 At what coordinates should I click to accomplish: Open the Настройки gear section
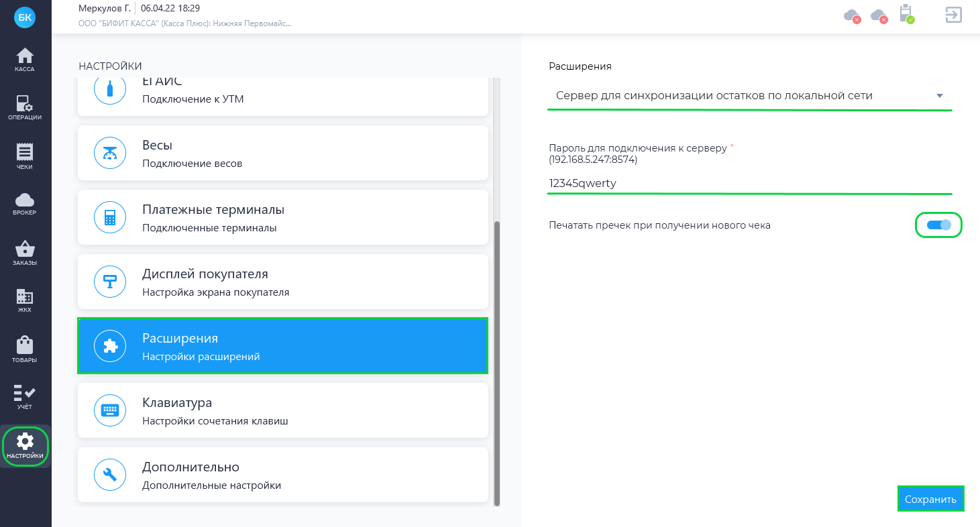tap(25, 446)
